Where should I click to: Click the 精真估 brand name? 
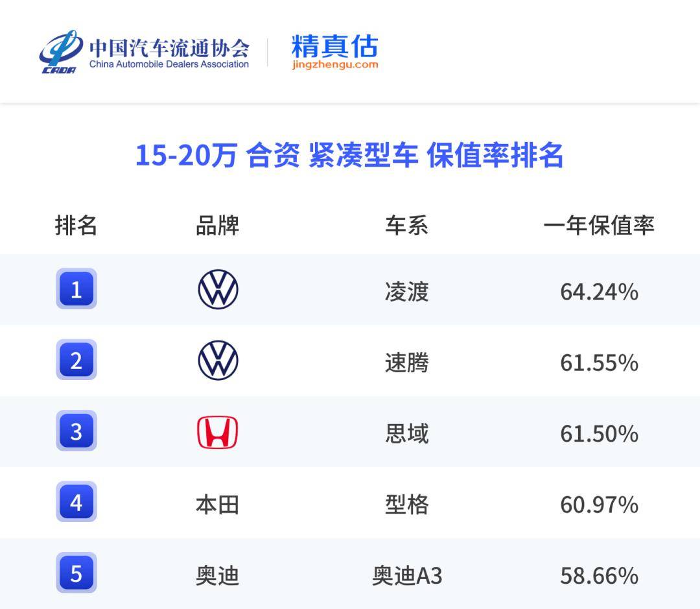334,46
